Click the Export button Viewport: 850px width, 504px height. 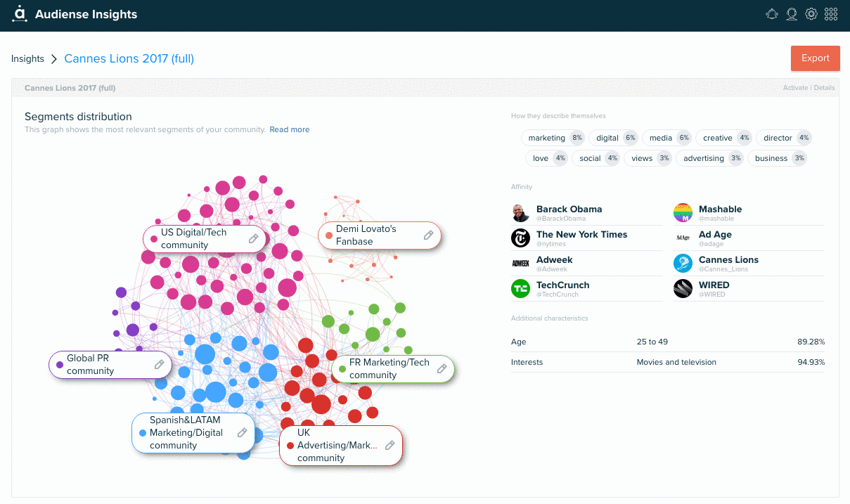click(x=816, y=58)
